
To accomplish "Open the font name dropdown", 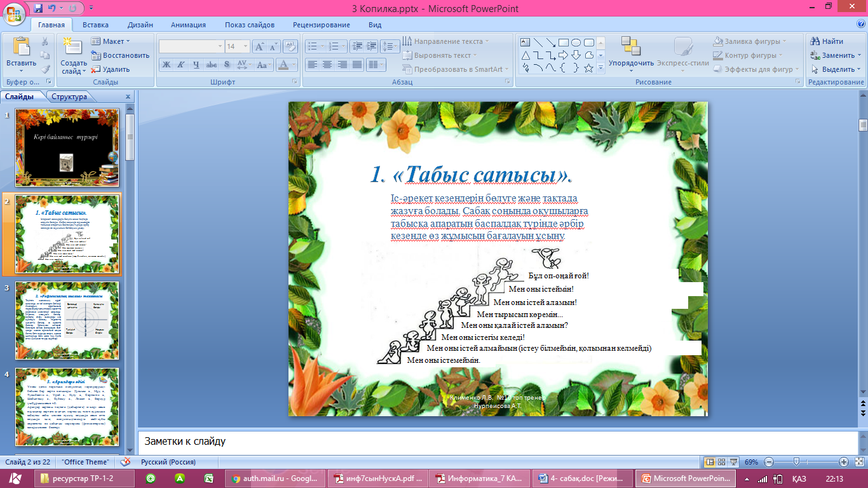I will tap(220, 46).
